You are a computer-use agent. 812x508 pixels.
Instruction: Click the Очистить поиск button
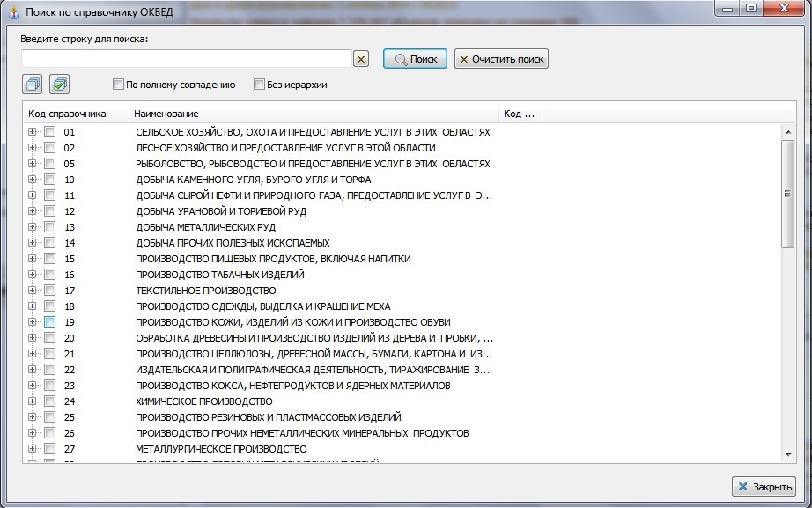[x=501, y=59]
